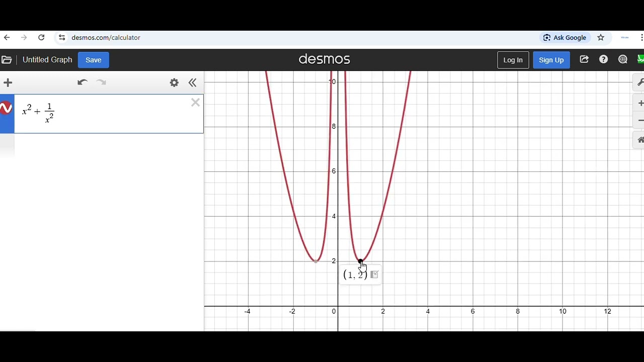644x362 pixels.
Task: Redo the last action
Action: (101, 82)
